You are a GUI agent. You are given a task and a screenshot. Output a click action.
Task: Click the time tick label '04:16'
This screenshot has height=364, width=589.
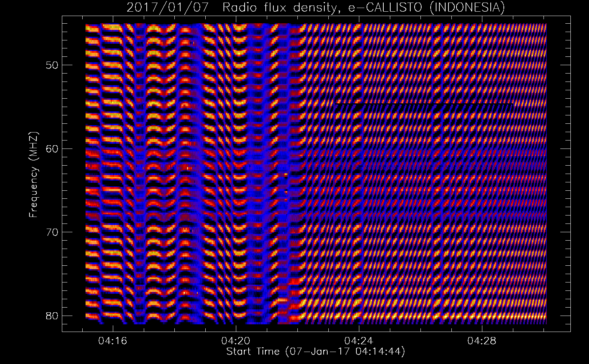113,341
